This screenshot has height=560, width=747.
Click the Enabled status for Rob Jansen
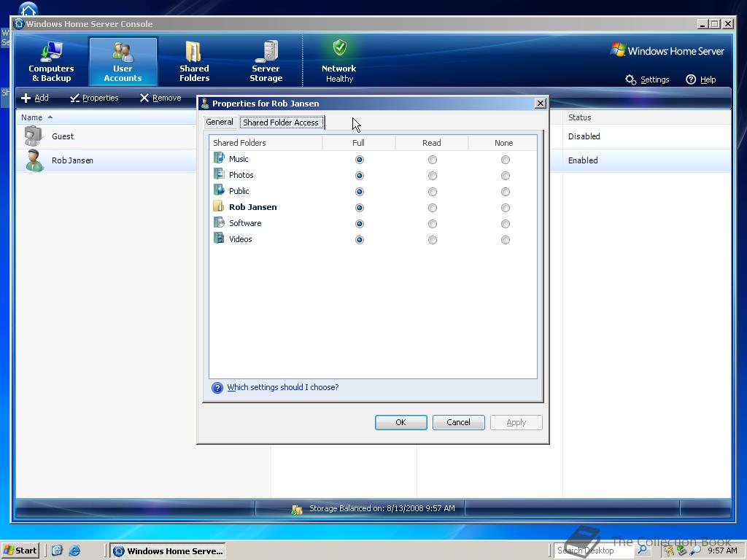[583, 160]
